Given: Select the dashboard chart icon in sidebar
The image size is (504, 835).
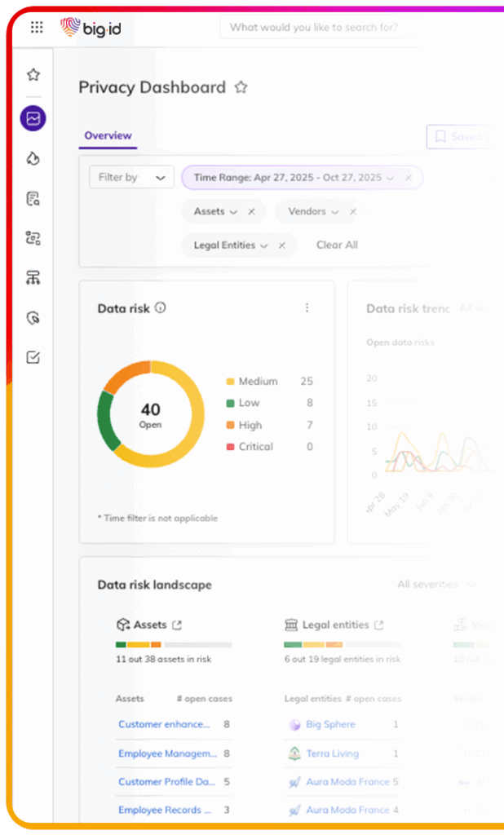Looking at the screenshot, I should (33, 118).
